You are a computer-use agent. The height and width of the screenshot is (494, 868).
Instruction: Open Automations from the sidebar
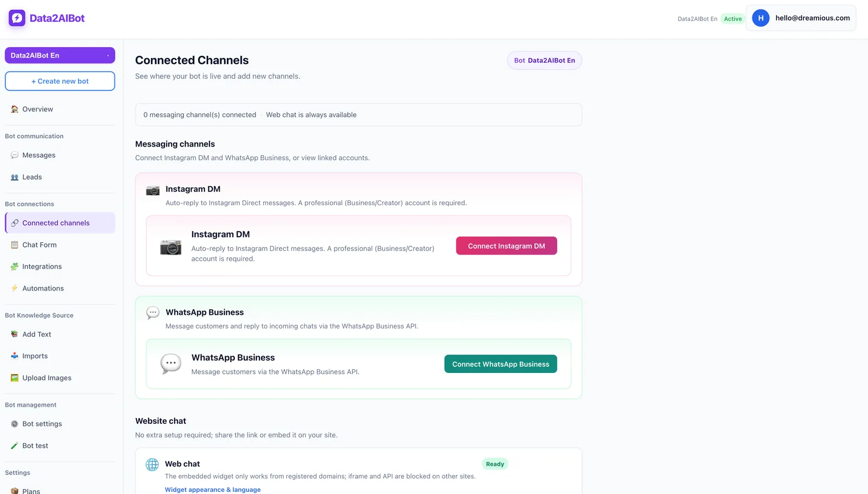(x=60, y=288)
